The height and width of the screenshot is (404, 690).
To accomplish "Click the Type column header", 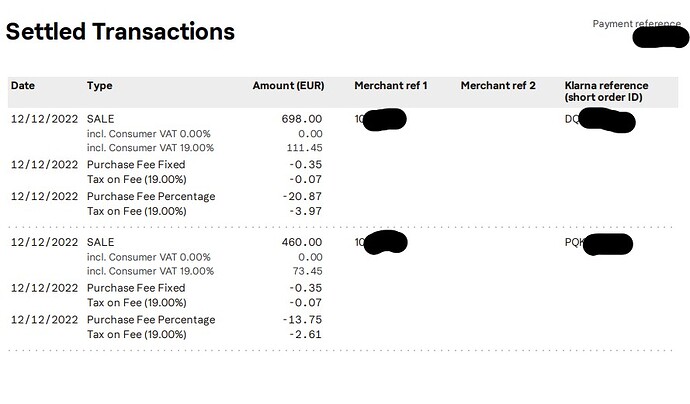I will coord(100,86).
